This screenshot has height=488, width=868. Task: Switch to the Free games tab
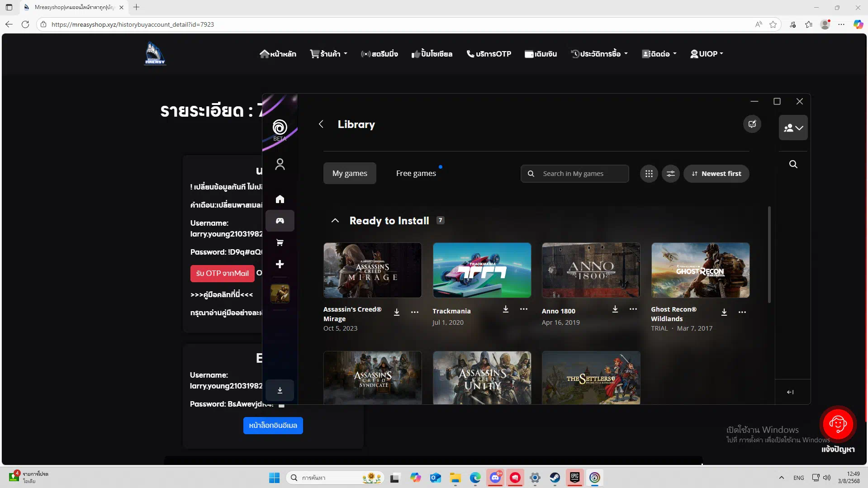[x=416, y=173]
